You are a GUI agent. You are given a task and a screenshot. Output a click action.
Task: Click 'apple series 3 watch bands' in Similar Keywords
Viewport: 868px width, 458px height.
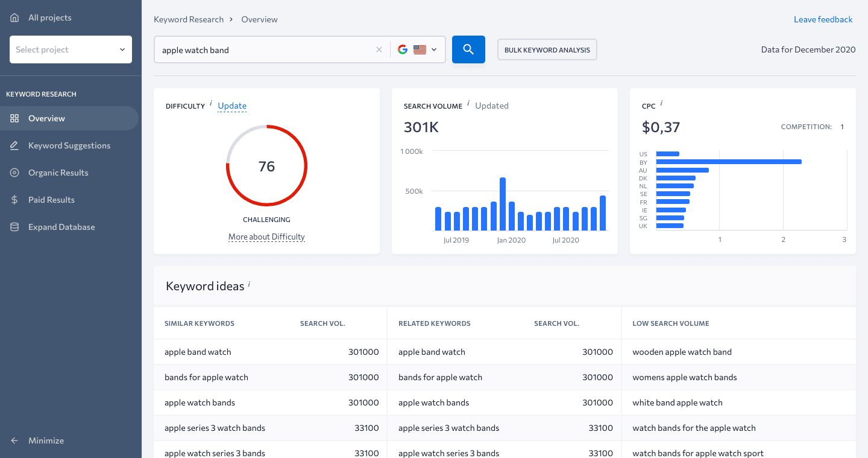[215, 428]
